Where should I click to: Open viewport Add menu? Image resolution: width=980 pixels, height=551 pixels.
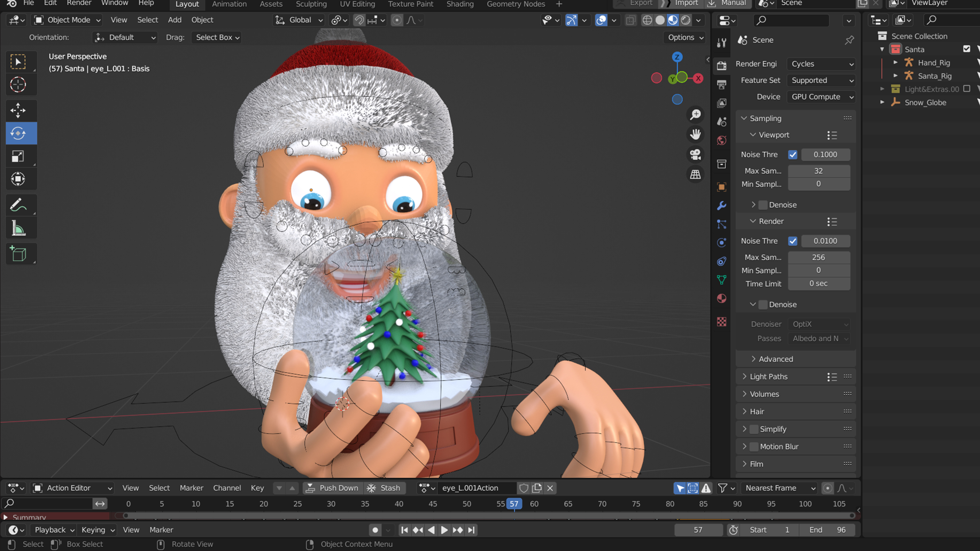[175, 20]
